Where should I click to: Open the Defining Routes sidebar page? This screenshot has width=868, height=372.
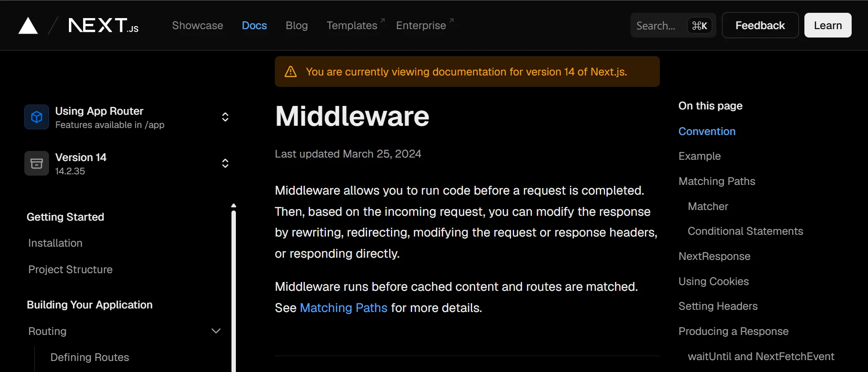click(x=90, y=357)
